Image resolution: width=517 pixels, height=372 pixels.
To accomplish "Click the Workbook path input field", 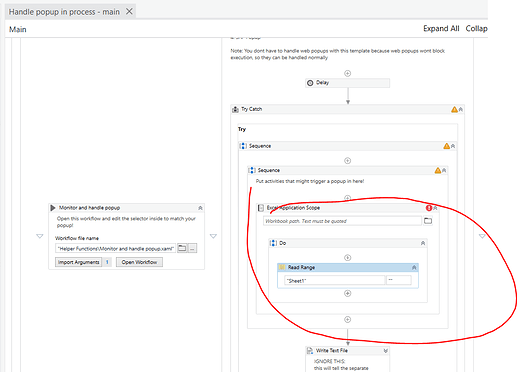I will 342,221.
